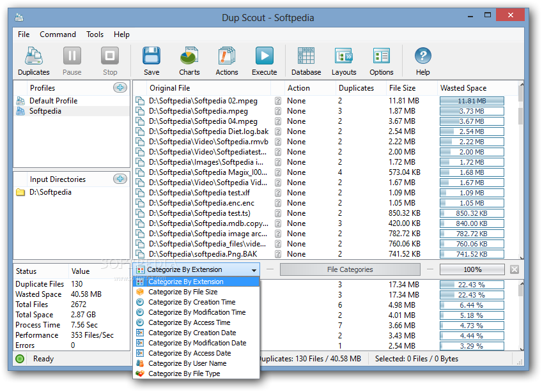
Task: Click file icon of softpedia.Png.BAK row
Action: pos(139,254)
